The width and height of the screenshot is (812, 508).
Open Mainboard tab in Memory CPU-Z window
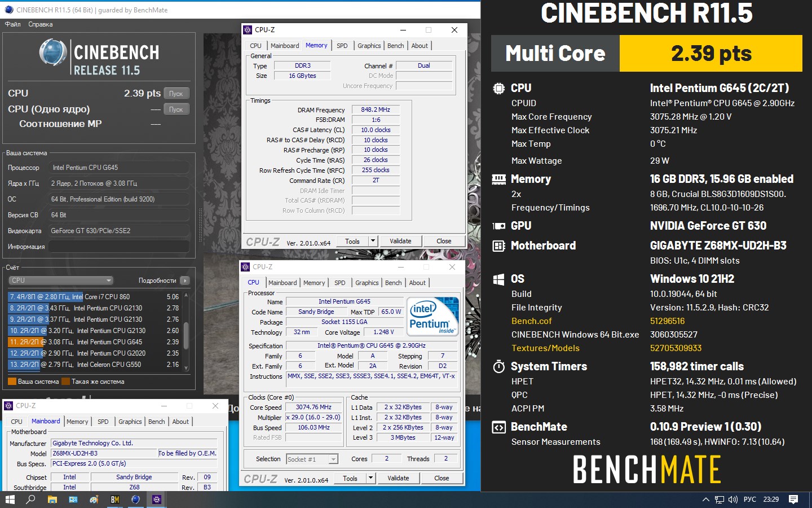[x=285, y=46]
